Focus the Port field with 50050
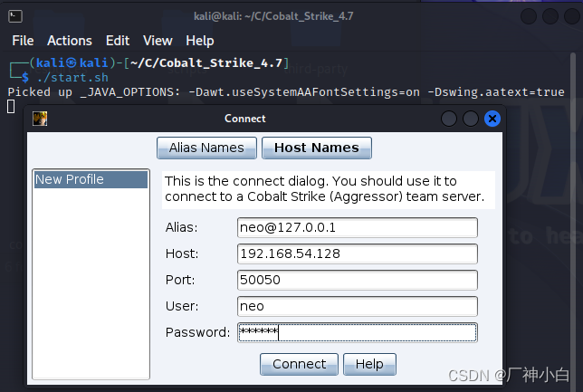The image size is (583, 392). tap(358, 280)
